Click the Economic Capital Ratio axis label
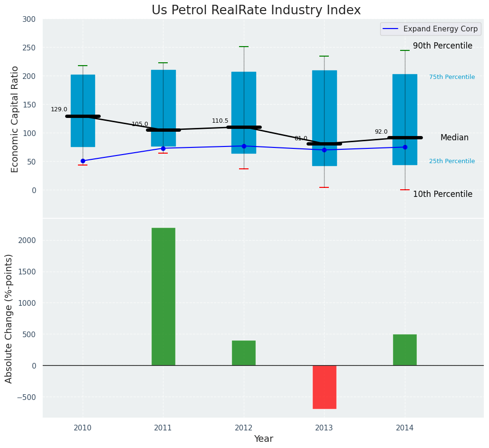The image size is (489, 448). (x=15, y=119)
